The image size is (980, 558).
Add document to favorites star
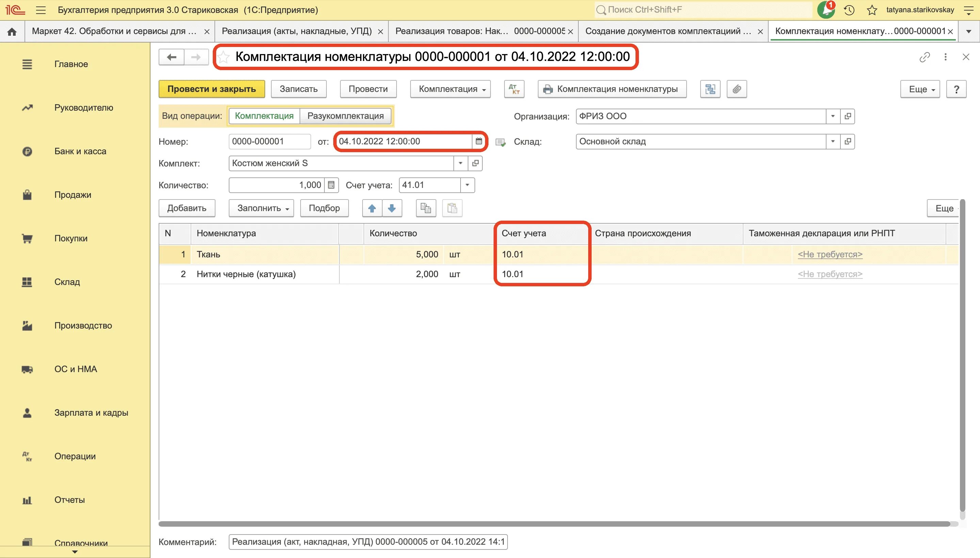tap(224, 57)
